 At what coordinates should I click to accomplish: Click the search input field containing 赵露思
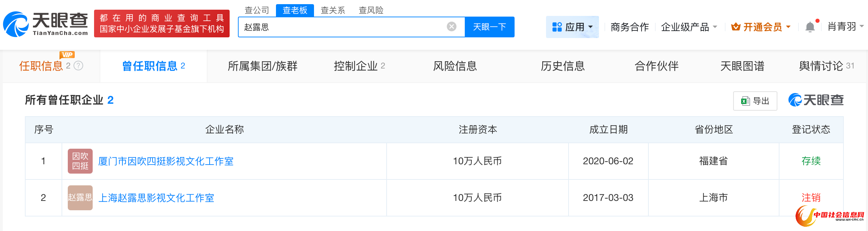342,27
